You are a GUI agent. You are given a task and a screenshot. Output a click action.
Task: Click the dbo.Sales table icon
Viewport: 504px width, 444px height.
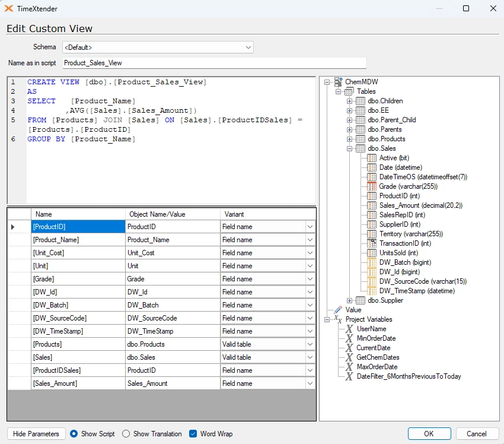[x=361, y=148]
